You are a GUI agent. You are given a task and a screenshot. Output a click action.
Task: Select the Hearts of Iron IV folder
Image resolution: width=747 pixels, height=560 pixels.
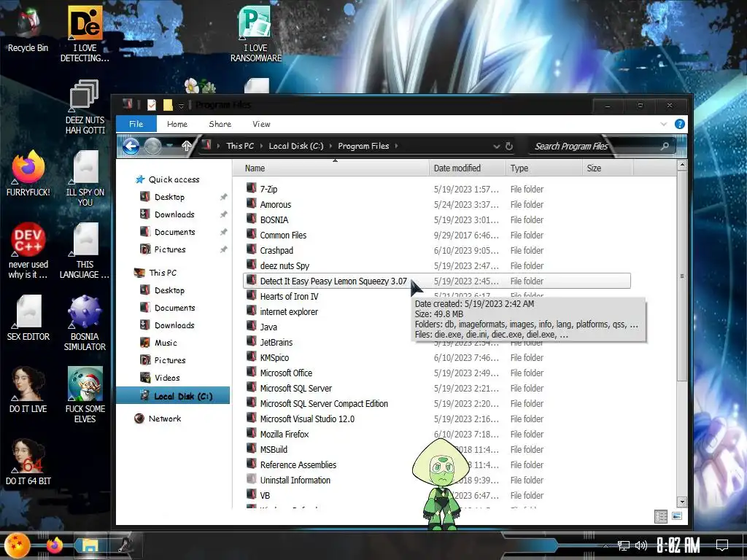pyautogui.click(x=289, y=296)
